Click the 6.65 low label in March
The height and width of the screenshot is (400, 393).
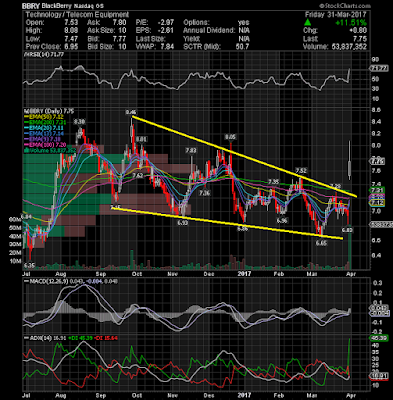[322, 243]
